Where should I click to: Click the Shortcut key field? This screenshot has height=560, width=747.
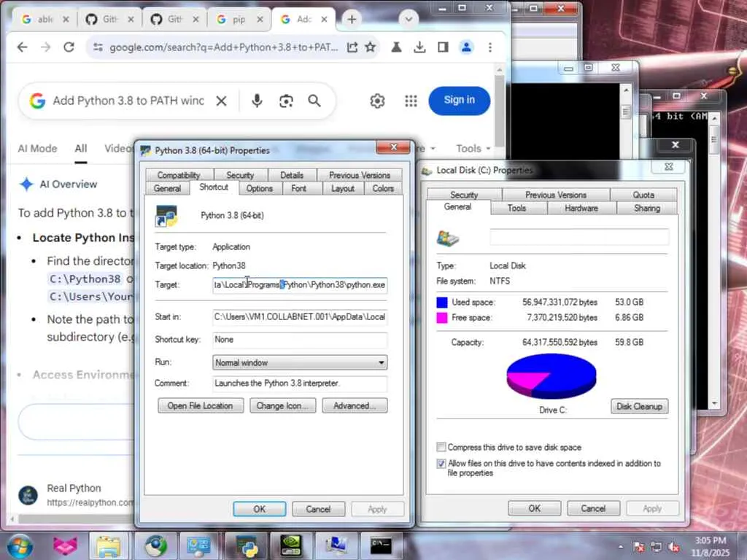[300, 340]
